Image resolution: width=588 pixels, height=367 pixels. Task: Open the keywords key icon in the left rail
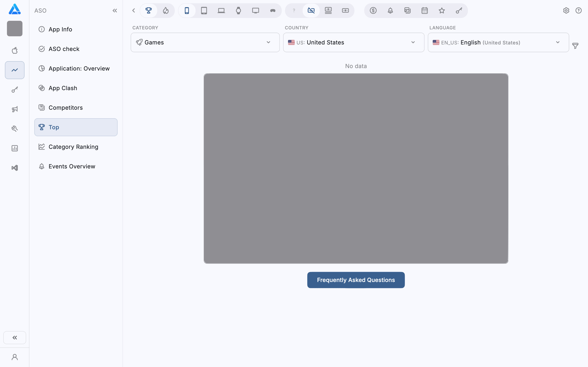point(14,90)
